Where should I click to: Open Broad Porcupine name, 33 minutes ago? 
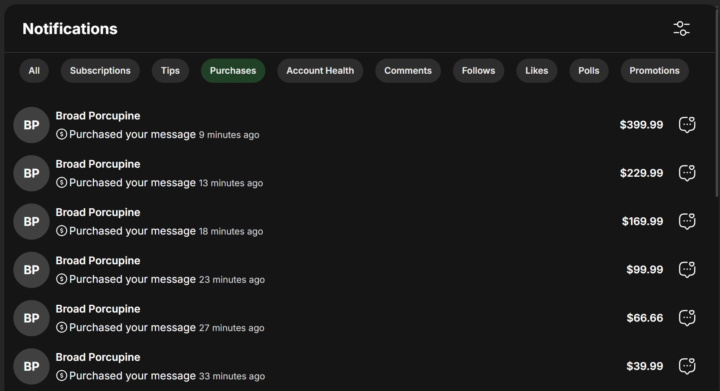tap(98, 357)
